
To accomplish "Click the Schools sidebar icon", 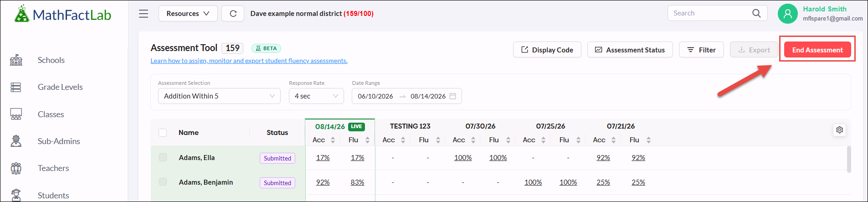I will [x=16, y=60].
